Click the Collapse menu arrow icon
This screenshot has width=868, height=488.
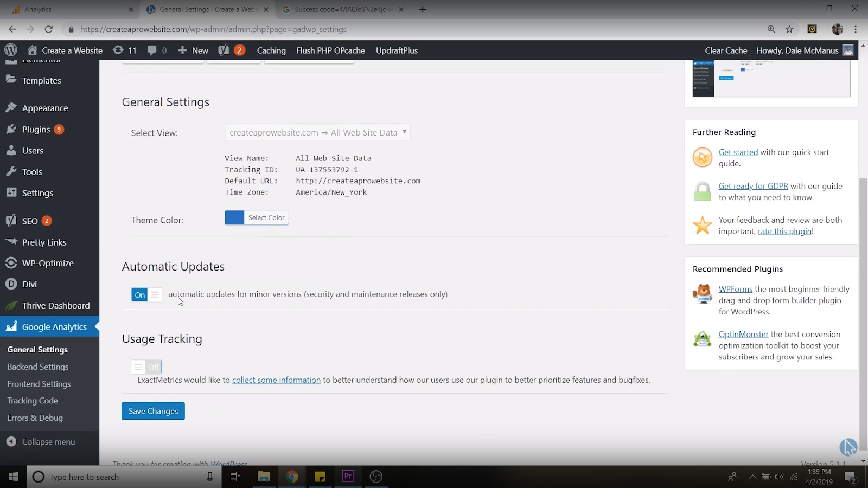[x=11, y=442]
